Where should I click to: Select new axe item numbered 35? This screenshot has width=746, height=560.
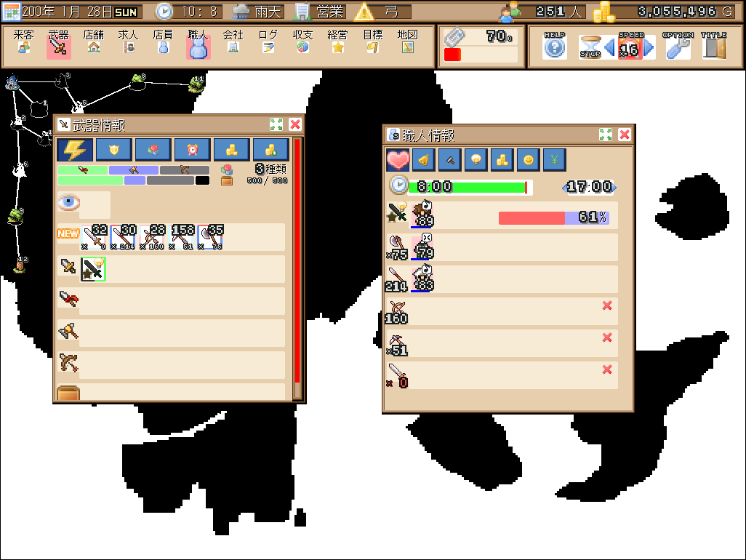tap(210, 237)
